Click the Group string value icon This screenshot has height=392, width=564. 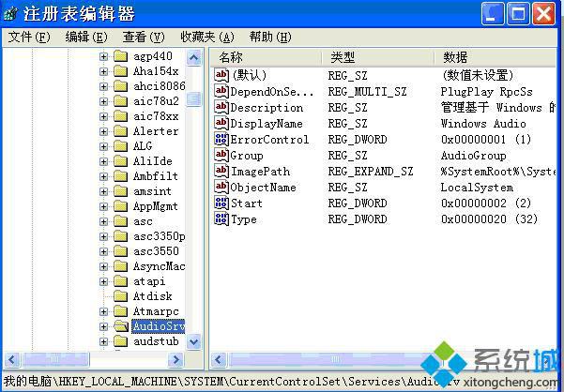221,156
